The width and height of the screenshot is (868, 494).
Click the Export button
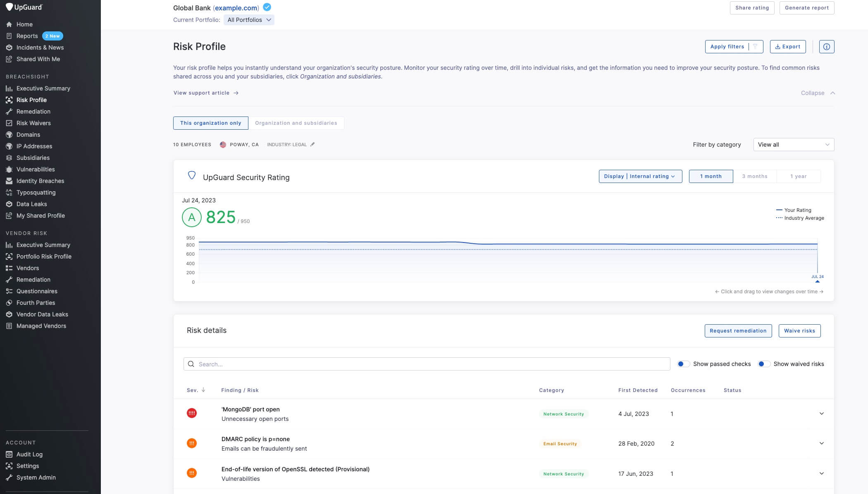[787, 47]
